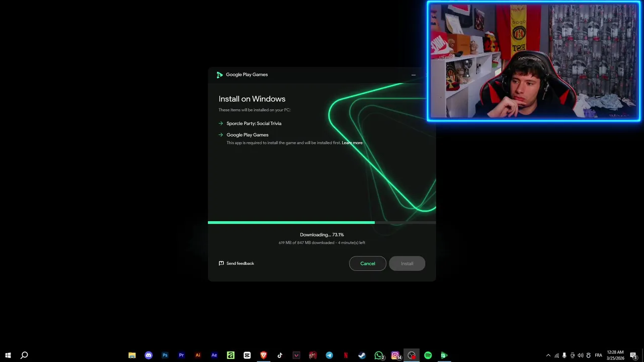Open WhatsApp from the taskbar
Viewport: 644px width, 362px height.
[379, 355]
